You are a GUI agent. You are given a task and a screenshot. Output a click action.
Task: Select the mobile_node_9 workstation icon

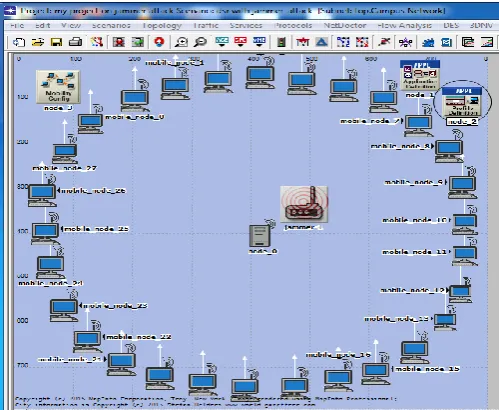[462, 187]
